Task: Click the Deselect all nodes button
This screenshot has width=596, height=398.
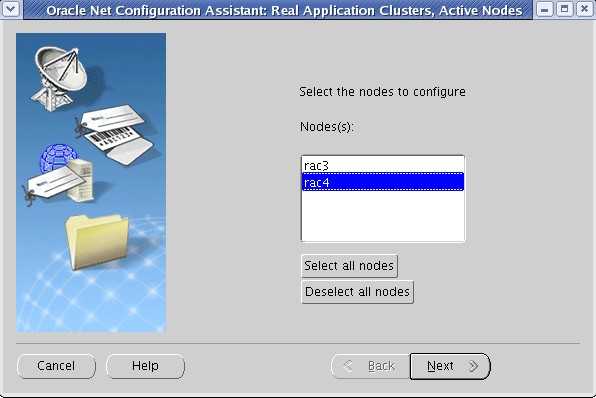Action: (x=357, y=292)
